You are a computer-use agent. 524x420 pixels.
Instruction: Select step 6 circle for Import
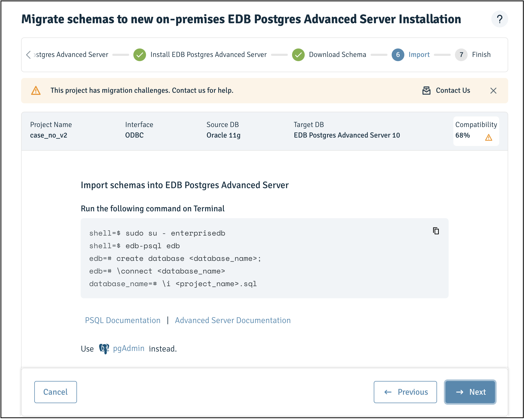[x=398, y=55]
